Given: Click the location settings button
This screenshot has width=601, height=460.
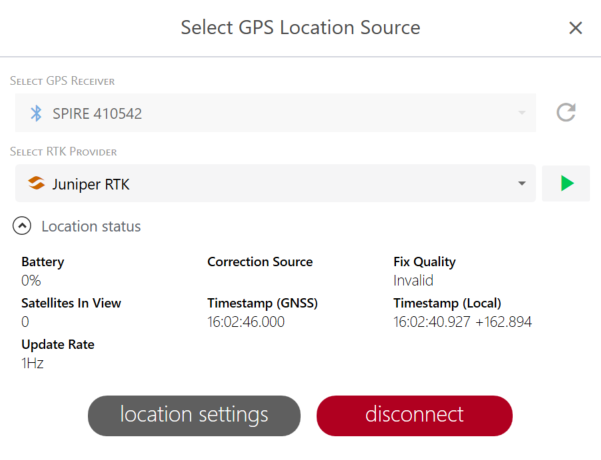Looking at the screenshot, I should pyautogui.click(x=194, y=416).
